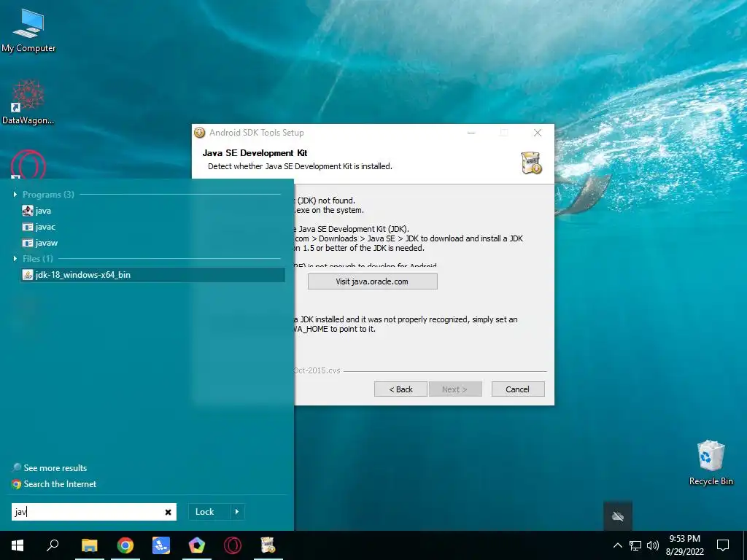The height and width of the screenshot is (560, 747).
Task: Open the Windows Start button
Action: pyautogui.click(x=18, y=545)
